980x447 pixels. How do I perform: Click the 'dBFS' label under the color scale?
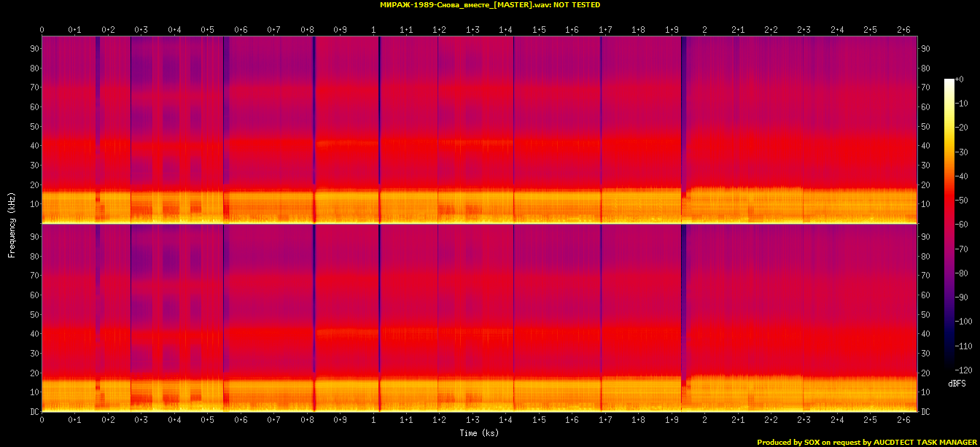click(957, 383)
